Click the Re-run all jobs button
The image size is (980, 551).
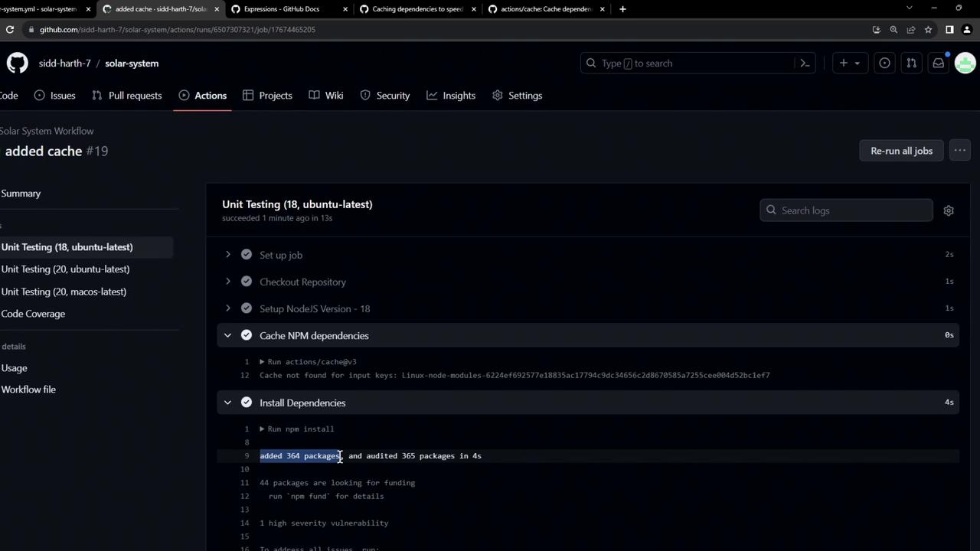point(901,151)
